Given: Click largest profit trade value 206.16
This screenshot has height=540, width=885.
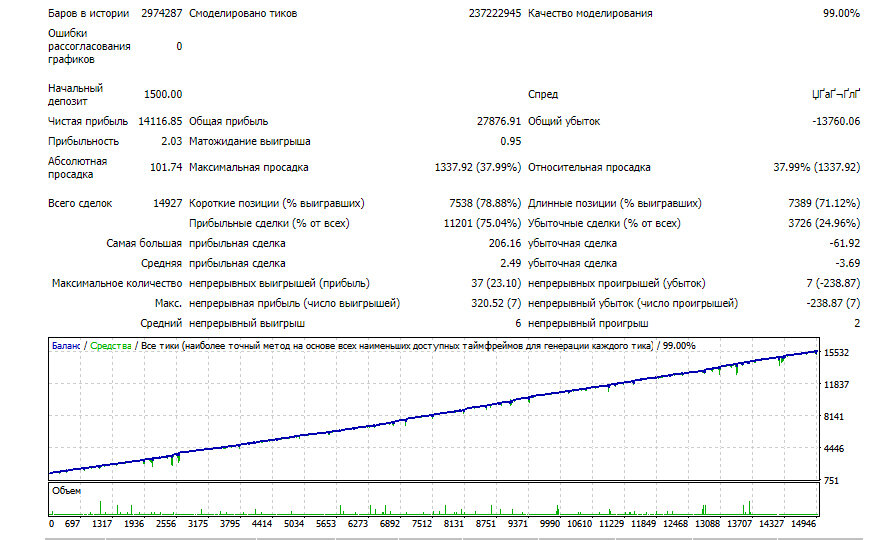Looking at the screenshot, I should 505,243.
